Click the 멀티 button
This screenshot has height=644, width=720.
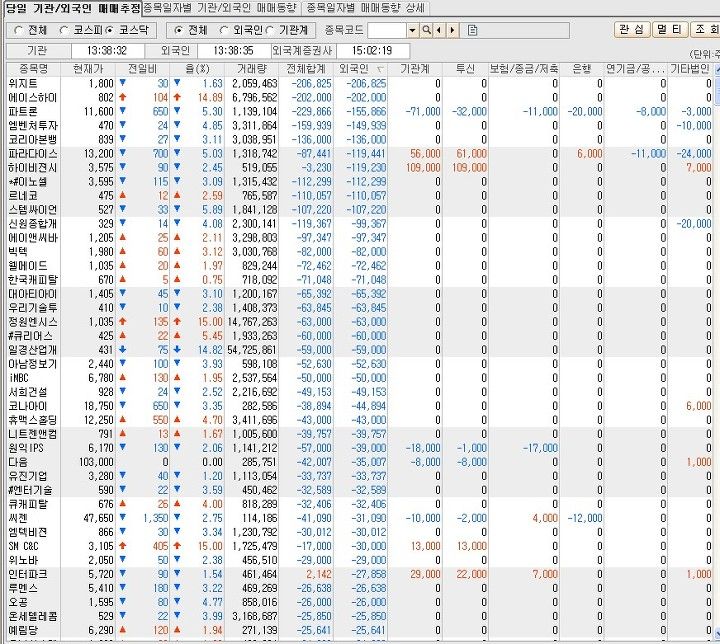point(669,29)
